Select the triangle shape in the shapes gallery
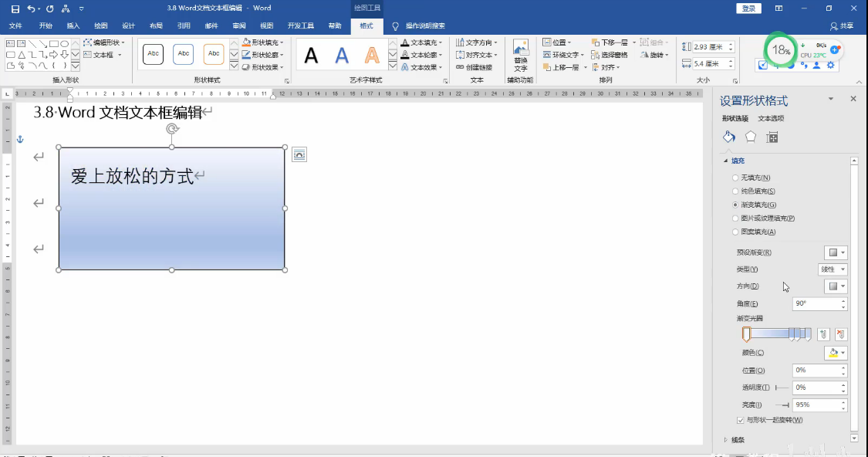868x457 pixels. pyautogui.click(x=21, y=54)
